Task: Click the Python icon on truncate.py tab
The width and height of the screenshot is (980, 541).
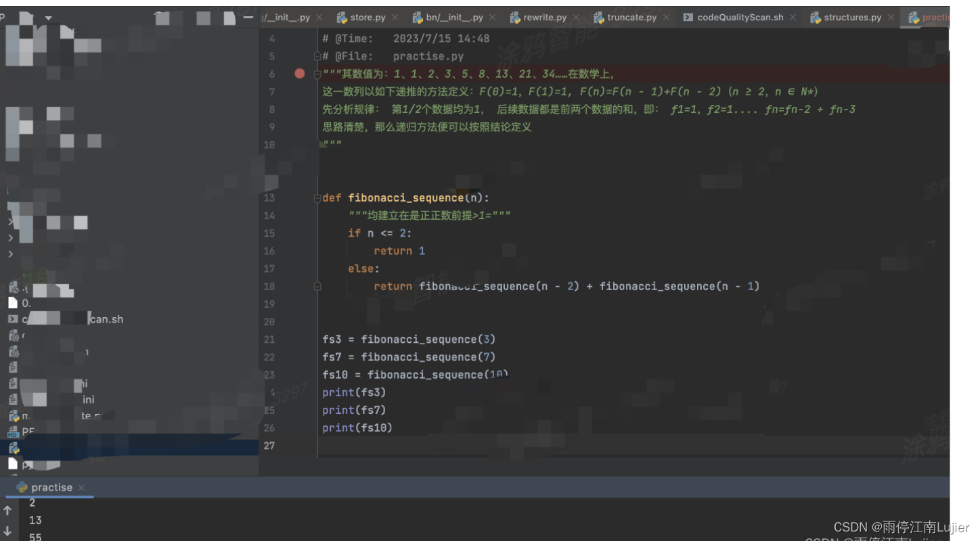Action: pyautogui.click(x=599, y=18)
